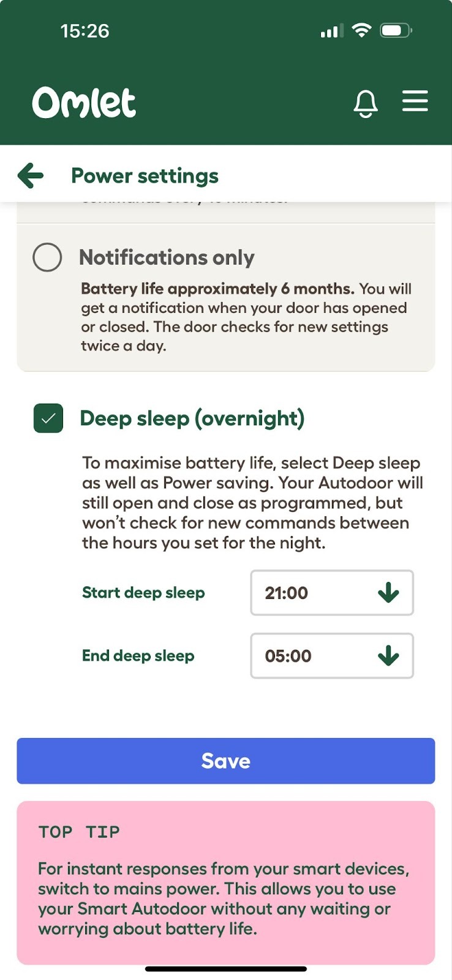Tap the battery status icon
Viewport: 452px width, 980px height.
point(396,31)
